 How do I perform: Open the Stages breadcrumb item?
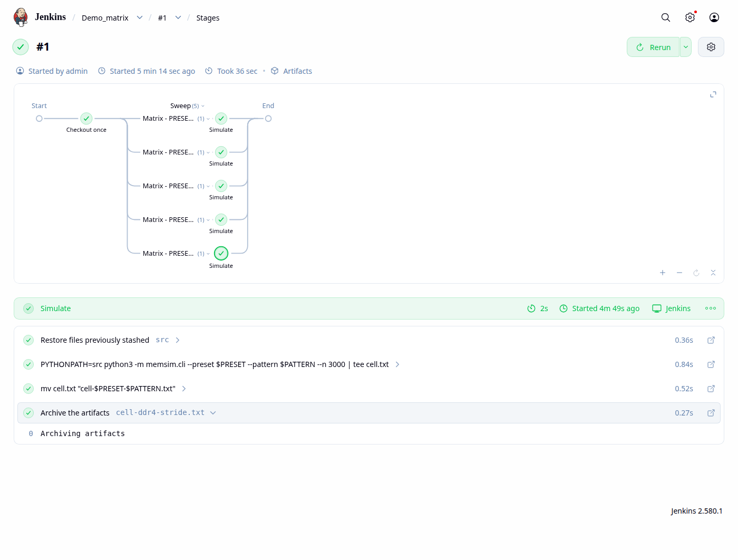[208, 18]
